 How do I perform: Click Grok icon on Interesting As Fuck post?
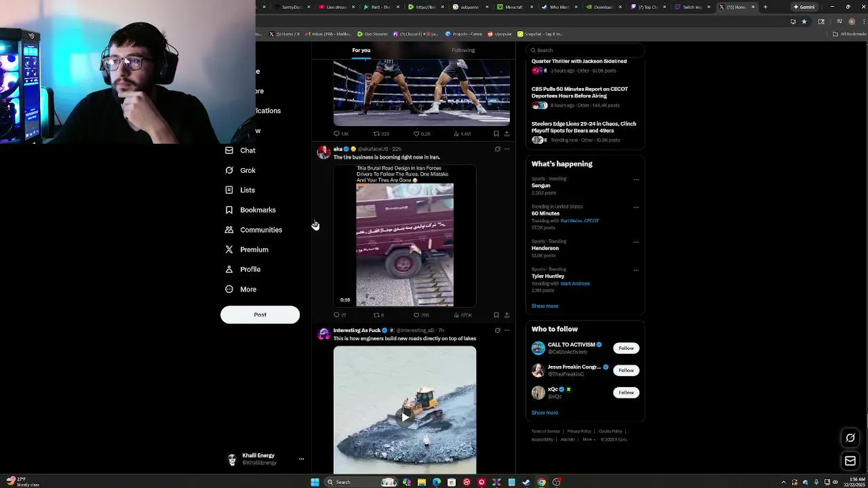click(x=497, y=331)
